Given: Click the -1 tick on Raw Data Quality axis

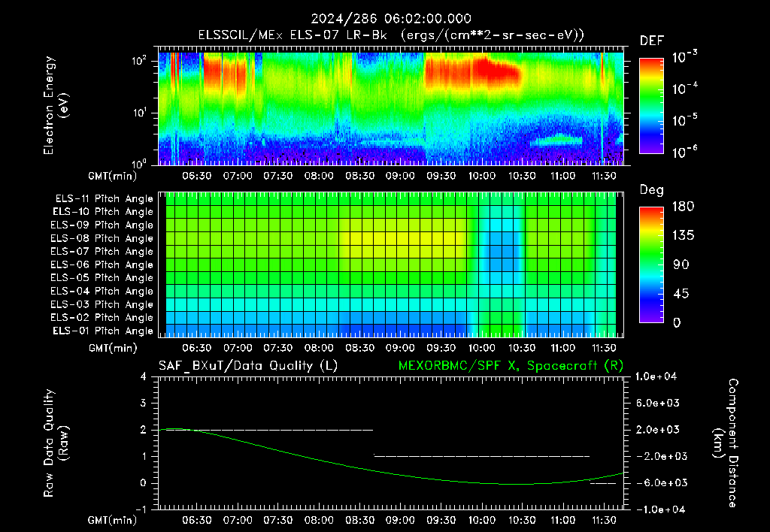Looking at the screenshot, I should [141, 509].
